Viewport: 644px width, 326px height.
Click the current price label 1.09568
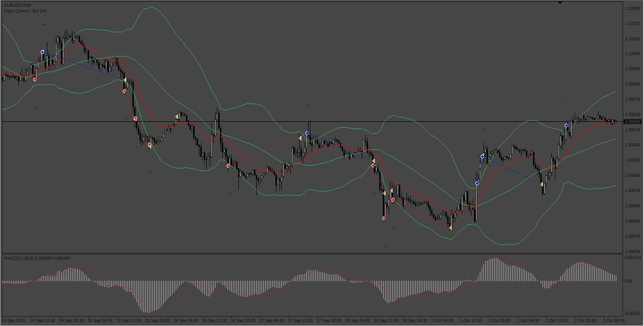click(633, 121)
